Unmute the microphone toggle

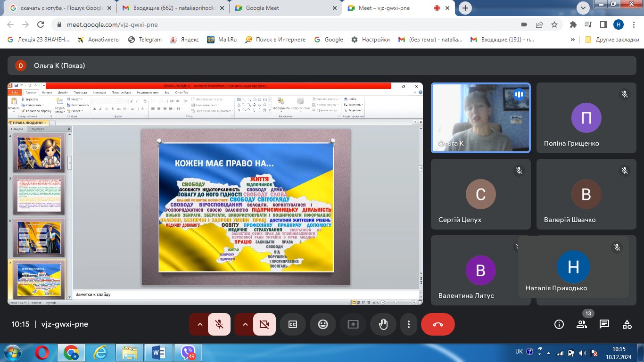pyautogui.click(x=219, y=324)
